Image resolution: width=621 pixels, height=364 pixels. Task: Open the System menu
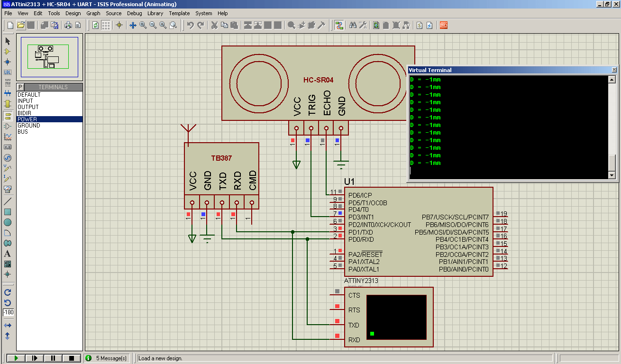[x=204, y=13]
